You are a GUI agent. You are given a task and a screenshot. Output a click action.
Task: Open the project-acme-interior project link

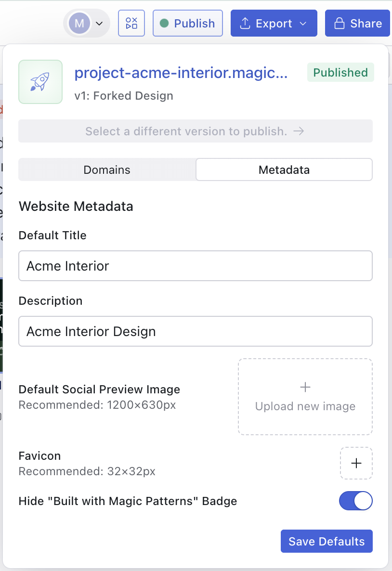[x=182, y=72]
